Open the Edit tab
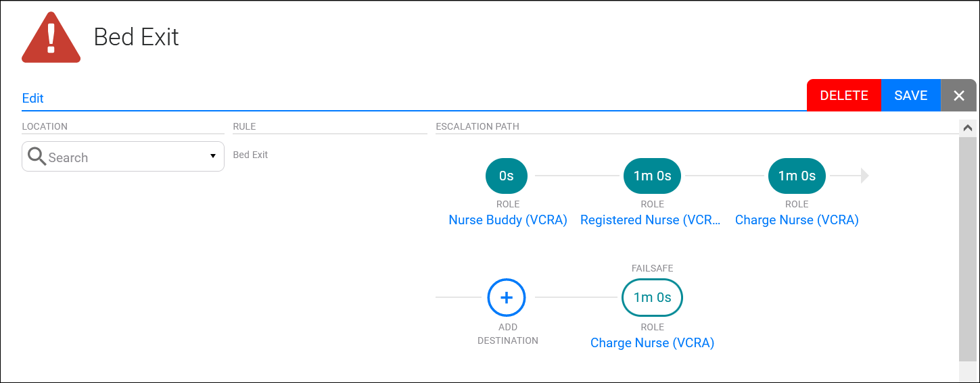The width and height of the screenshot is (980, 383). point(32,98)
